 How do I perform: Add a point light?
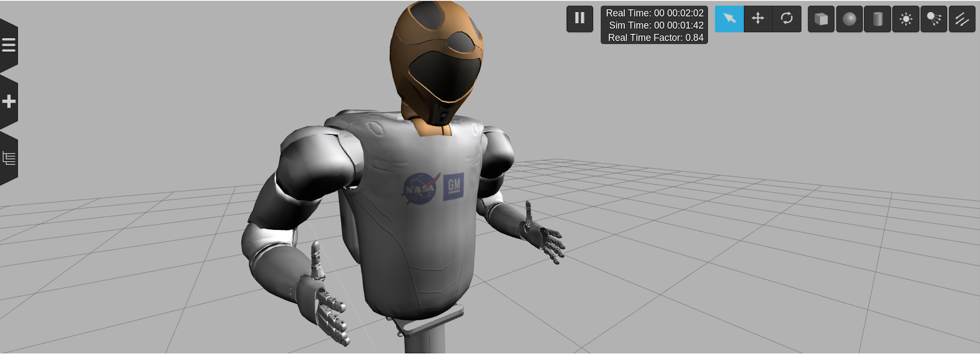906,19
